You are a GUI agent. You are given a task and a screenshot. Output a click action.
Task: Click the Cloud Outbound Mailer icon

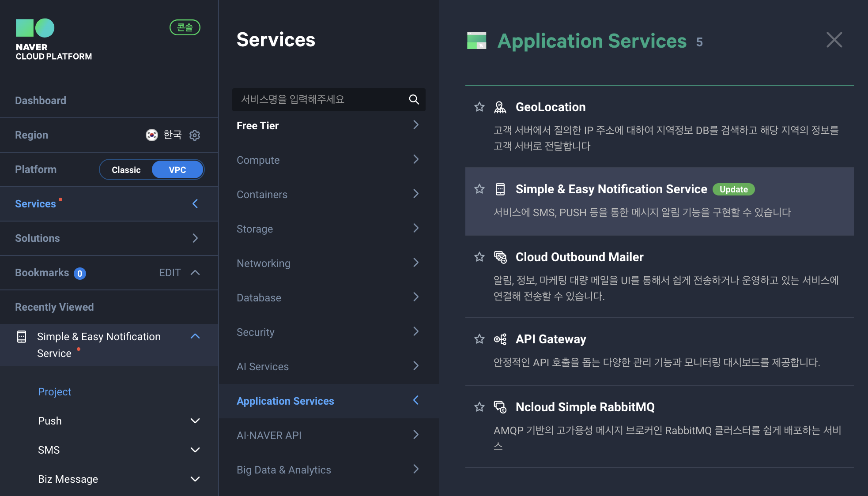coord(500,257)
